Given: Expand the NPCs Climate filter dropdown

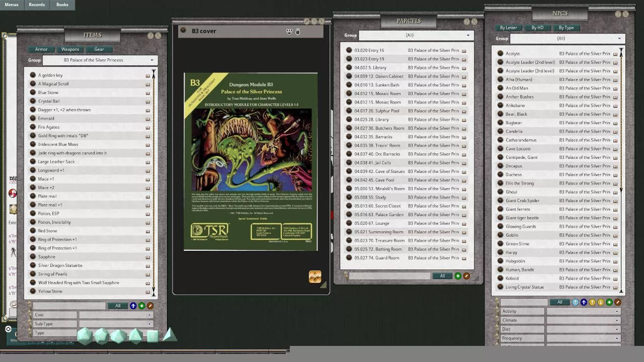Looking at the screenshot, I should (x=584, y=320).
